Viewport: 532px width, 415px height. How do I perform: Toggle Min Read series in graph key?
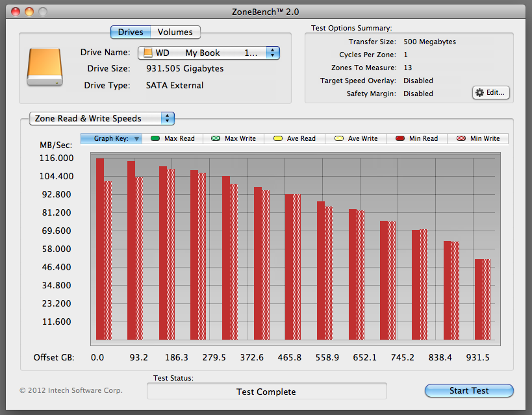pos(416,138)
